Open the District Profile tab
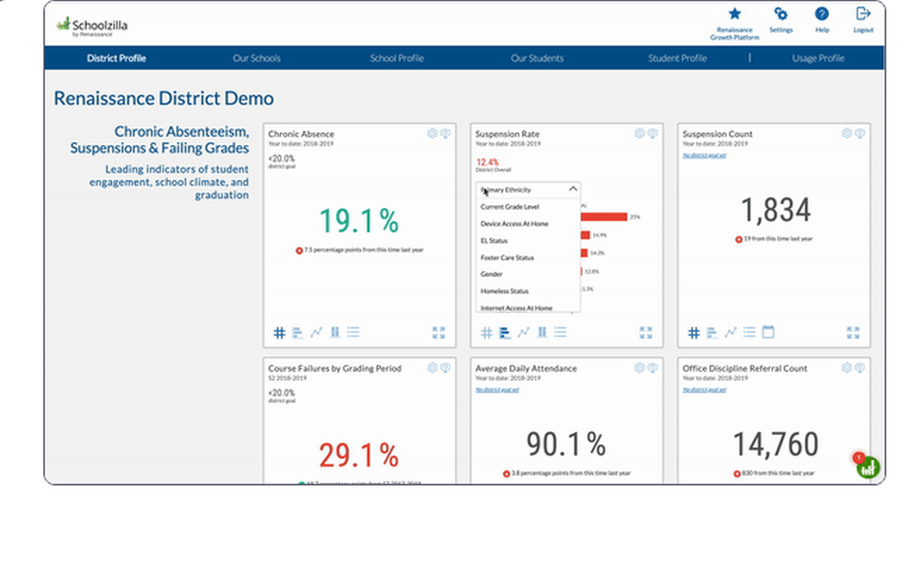 point(116,58)
